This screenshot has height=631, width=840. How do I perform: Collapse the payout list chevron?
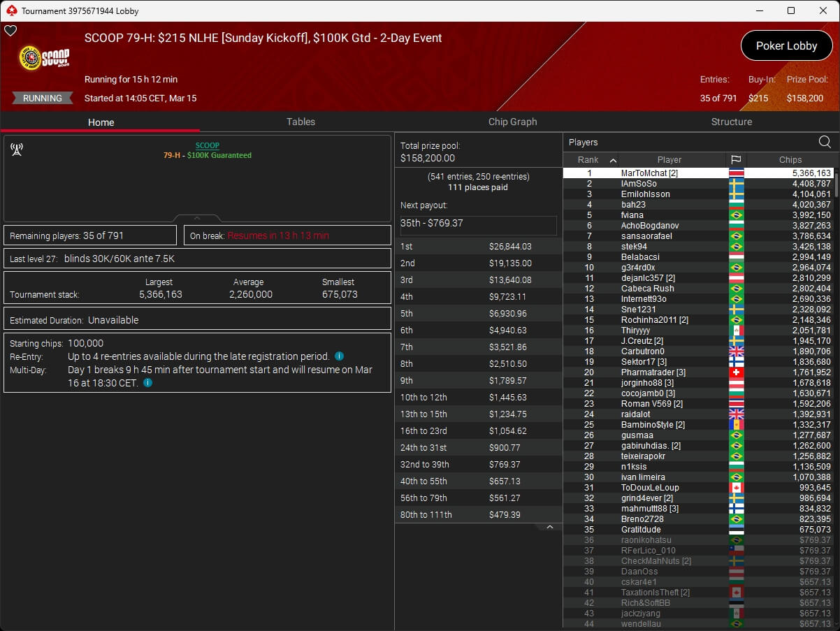(x=550, y=527)
